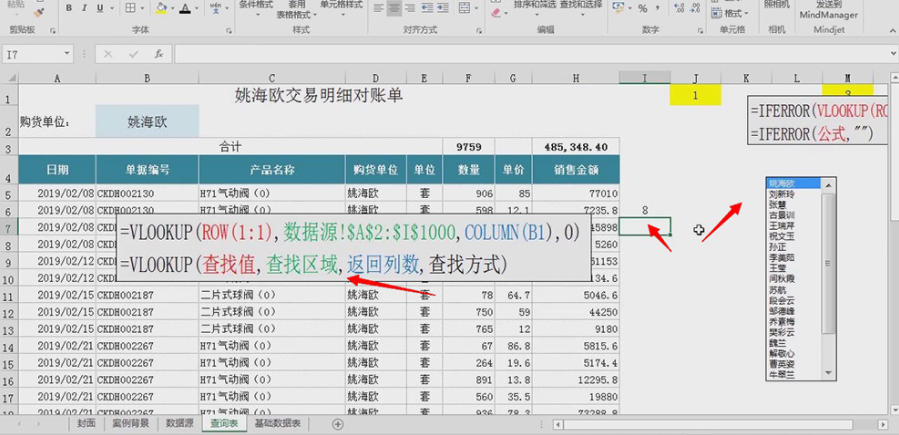This screenshot has width=899, height=435.
Task: Open font color dropdown arrow
Action: click(x=198, y=9)
